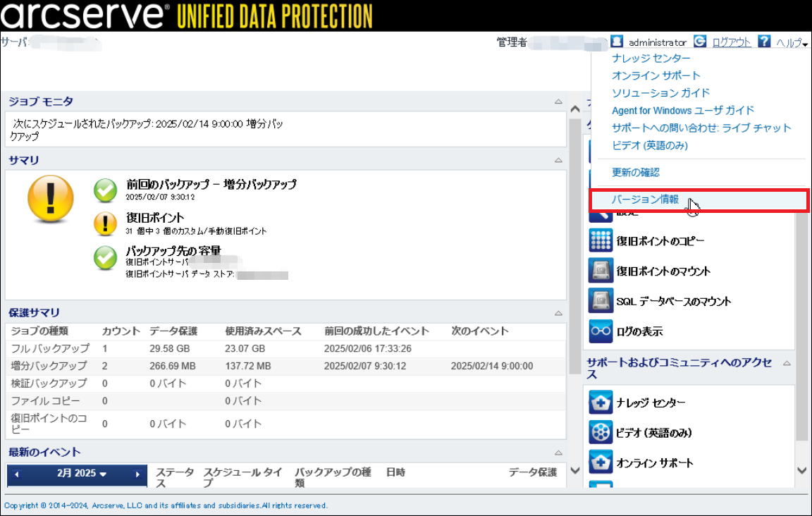
Task: Click the 137.72 MB used space value
Action: click(248, 367)
